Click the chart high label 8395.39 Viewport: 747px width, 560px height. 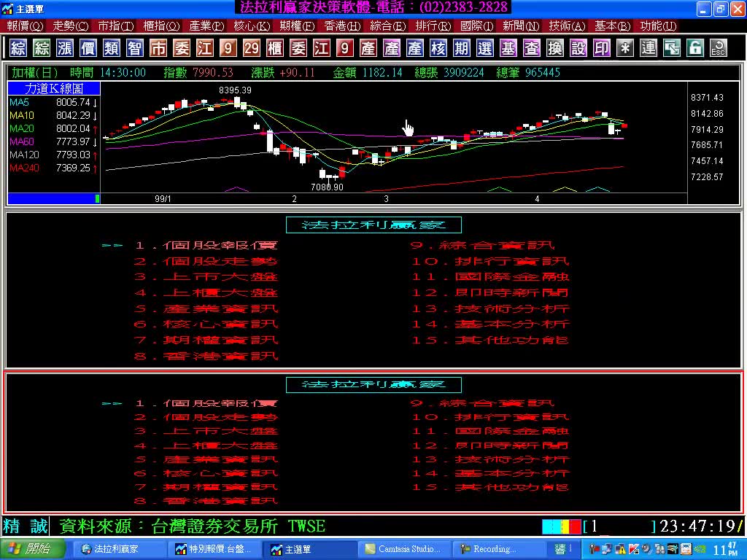tap(235, 90)
